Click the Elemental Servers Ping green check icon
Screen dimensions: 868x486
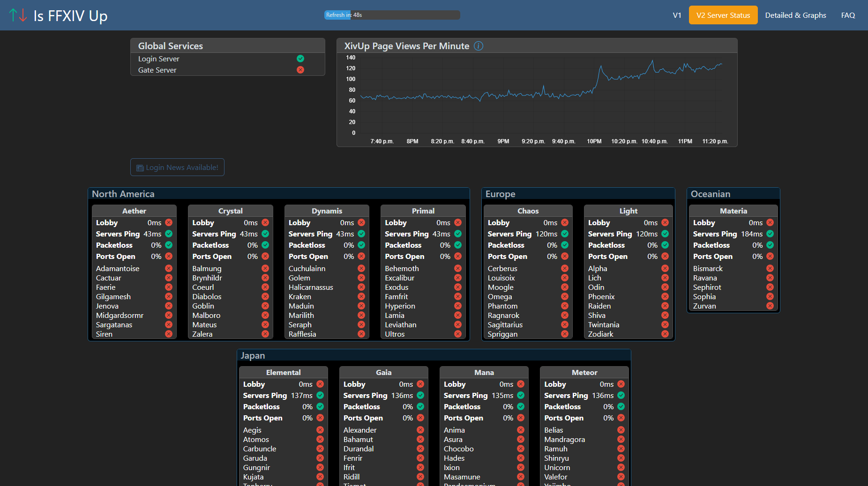[x=320, y=395]
